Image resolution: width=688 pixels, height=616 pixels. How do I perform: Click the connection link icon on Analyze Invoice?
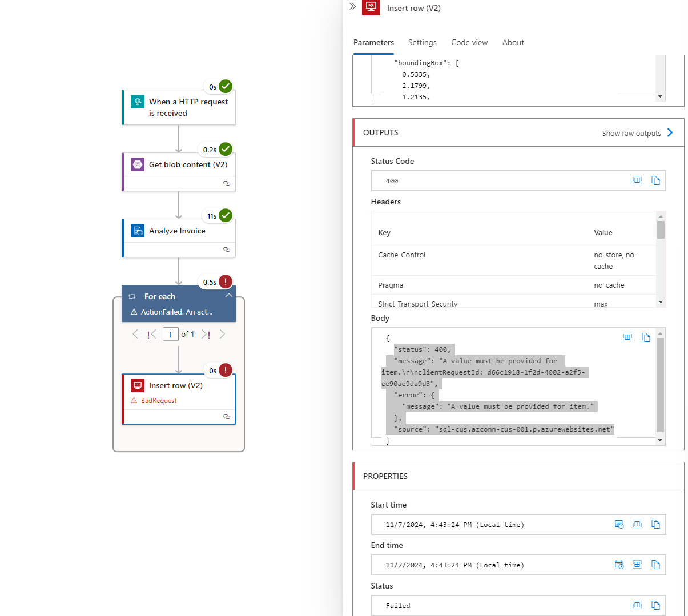click(227, 249)
